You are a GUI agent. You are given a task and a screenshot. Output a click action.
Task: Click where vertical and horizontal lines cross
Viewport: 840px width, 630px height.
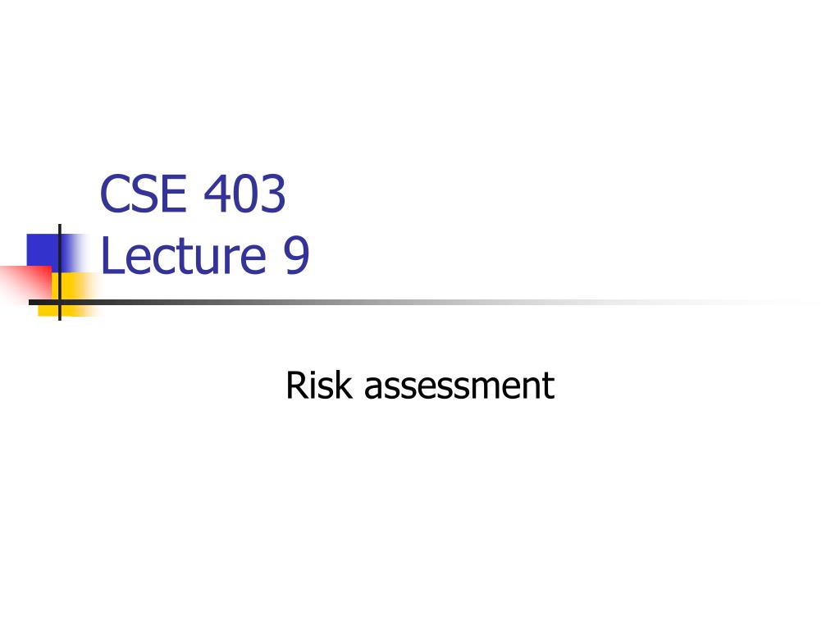click(x=60, y=302)
